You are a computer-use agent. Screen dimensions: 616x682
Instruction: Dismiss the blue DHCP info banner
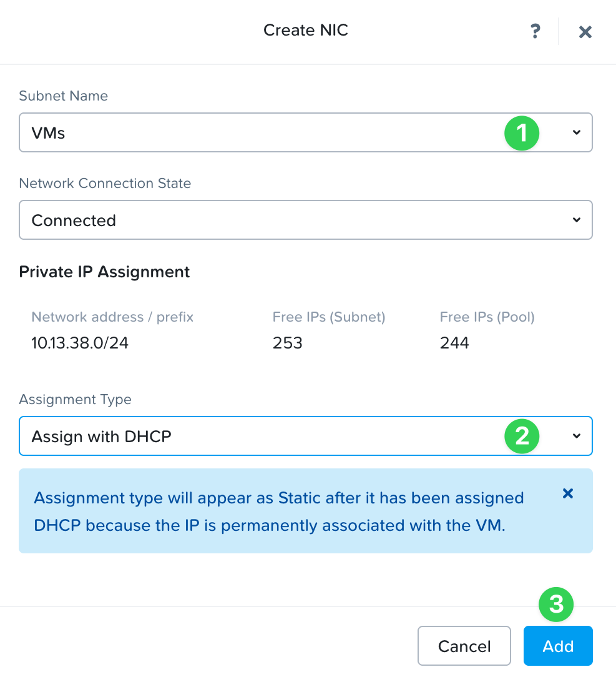point(568,493)
